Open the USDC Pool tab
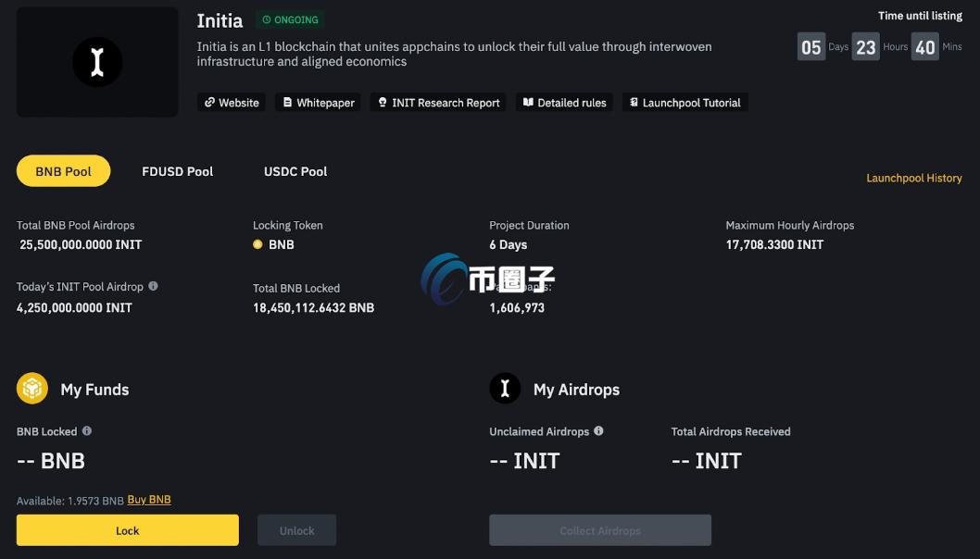 (295, 171)
